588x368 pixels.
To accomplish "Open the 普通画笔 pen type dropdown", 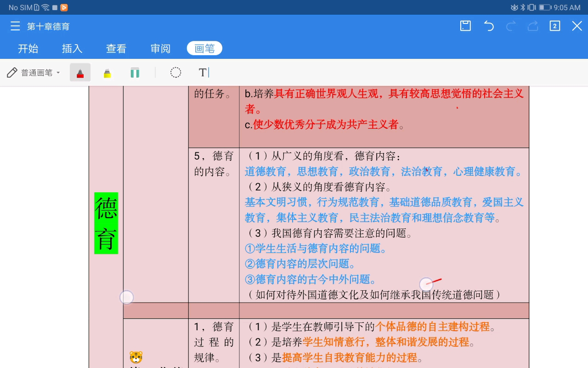I will [34, 73].
